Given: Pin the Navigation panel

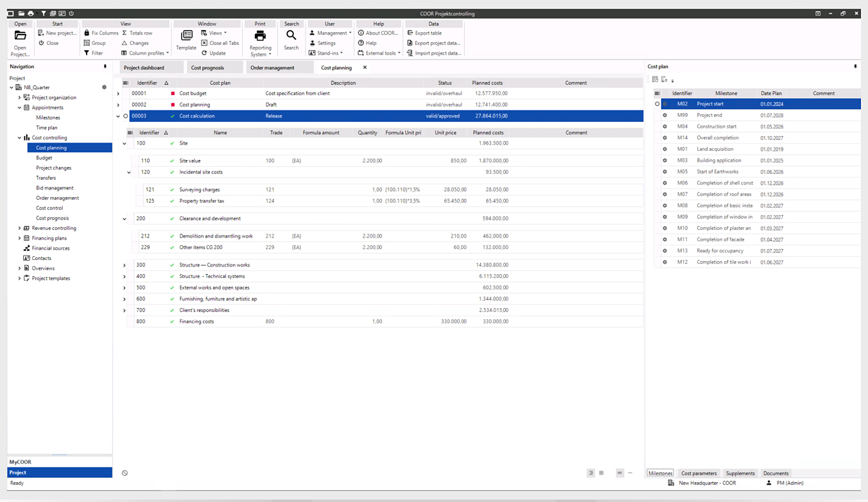Looking at the screenshot, I should pyautogui.click(x=105, y=66).
